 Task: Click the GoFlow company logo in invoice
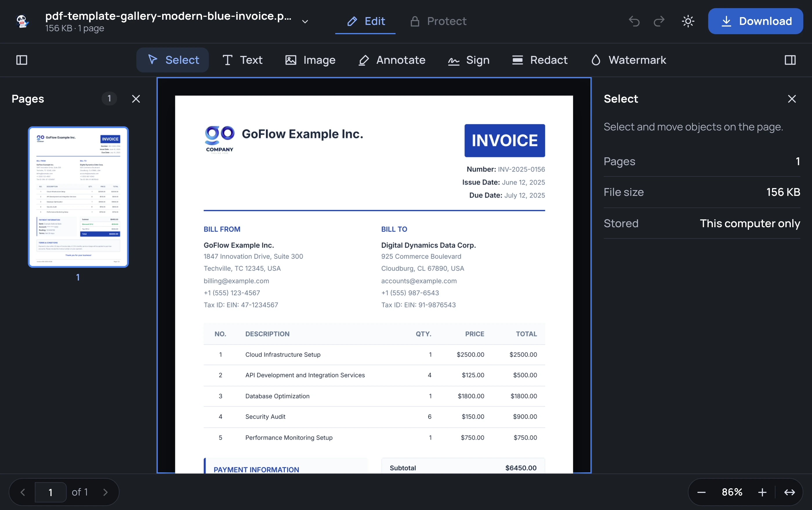pyautogui.click(x=220, y=140)
